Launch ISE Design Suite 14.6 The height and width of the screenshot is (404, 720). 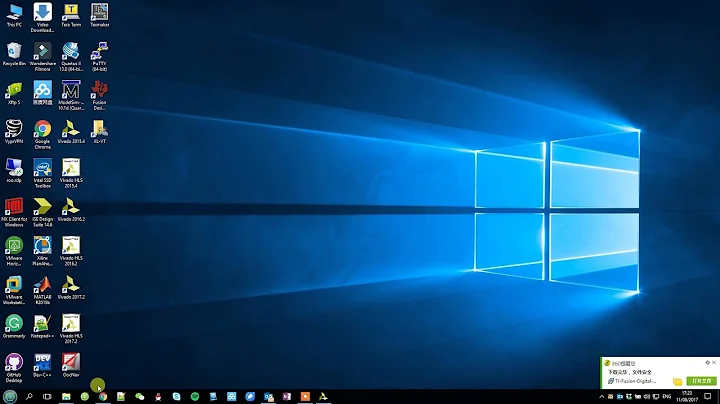pos(42,213)
